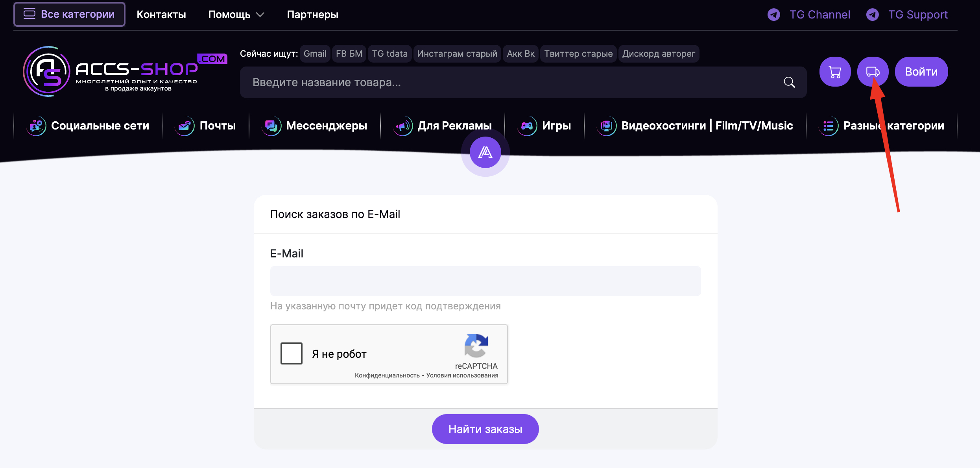Viewport: 980px width, 468px height.
Task: Open the Все категории menu
Action: (69, 14)
